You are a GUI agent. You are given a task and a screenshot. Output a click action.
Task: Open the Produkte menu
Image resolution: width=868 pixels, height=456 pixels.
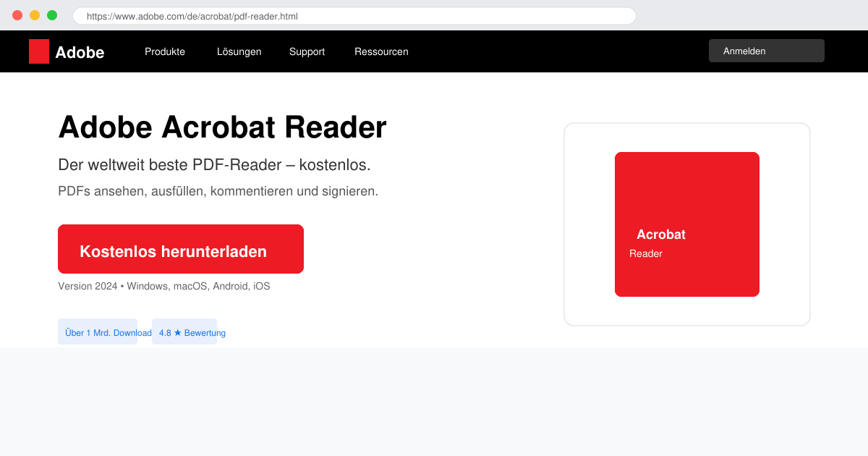coord(165,51)
